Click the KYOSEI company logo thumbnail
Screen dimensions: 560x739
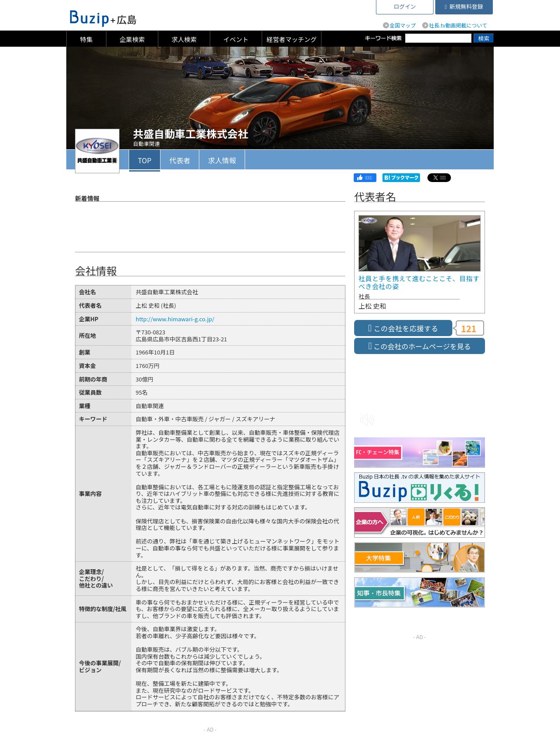pos(97,151)
